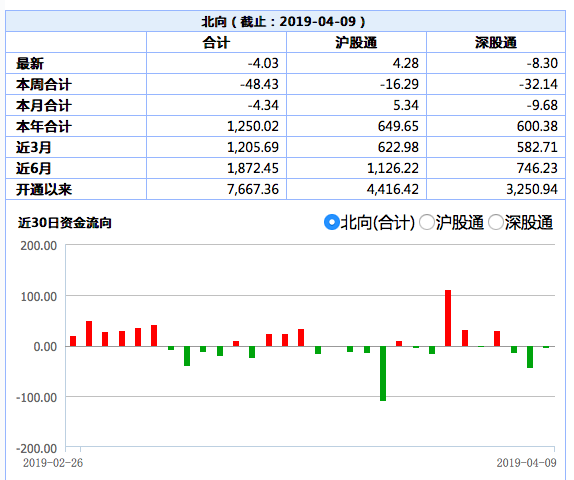Click the value -16.29 in 本周合计 row
This screenshot has width=574, height=480.
[x=399, y=84]
